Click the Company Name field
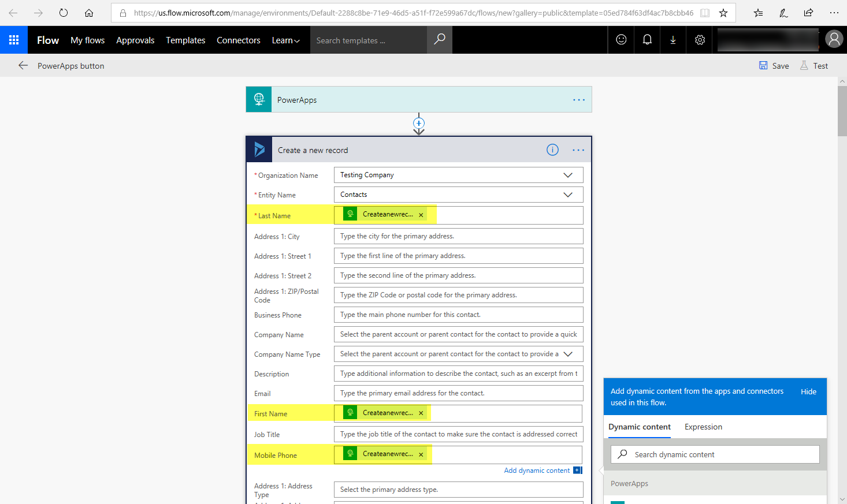 click(x=458, y=334)
